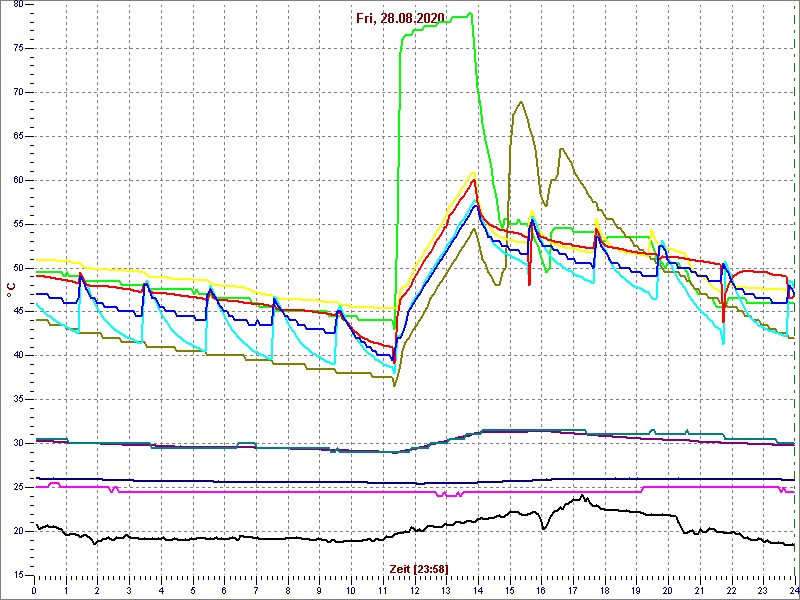Click hour 19 on the time axis
This screenshot has width=800, height=600.
[636, 589]
